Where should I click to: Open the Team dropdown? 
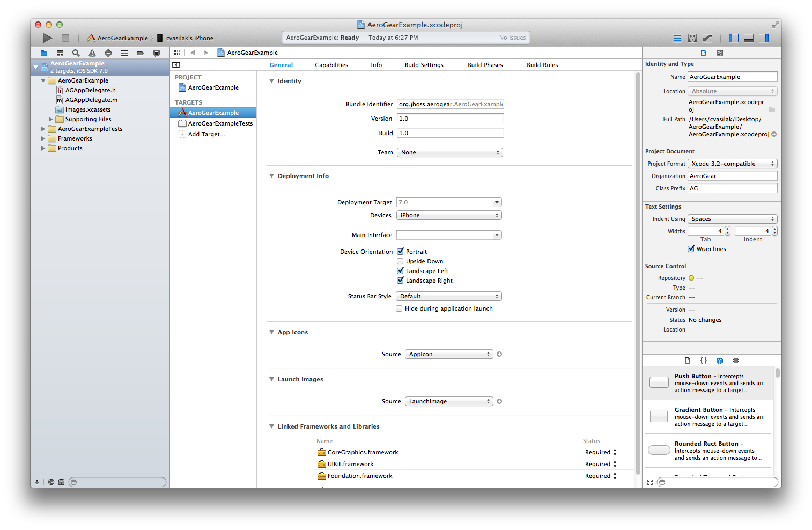tap(449, 152)
